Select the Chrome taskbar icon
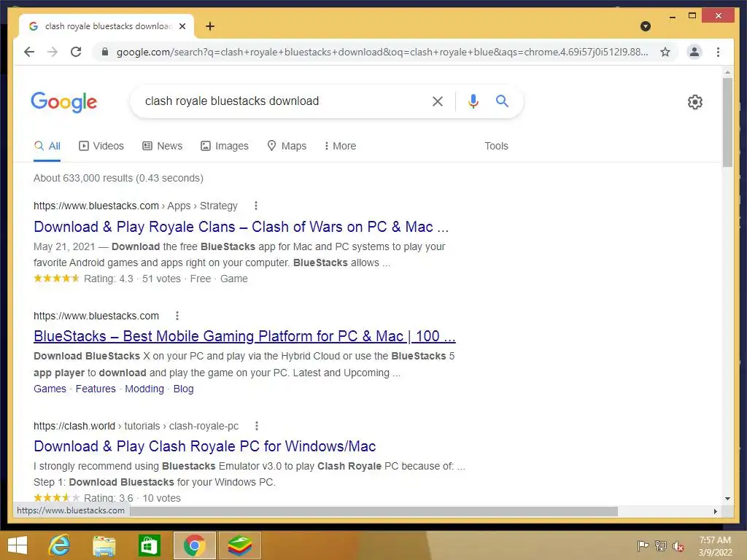The height and width of the screenshot is (560, 747). [x=194, y=545]
